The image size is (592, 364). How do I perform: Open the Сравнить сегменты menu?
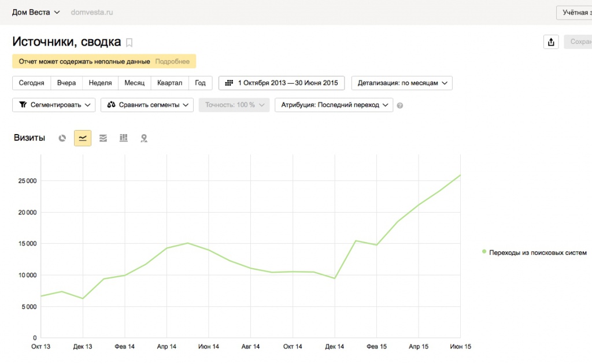(147, 105)
